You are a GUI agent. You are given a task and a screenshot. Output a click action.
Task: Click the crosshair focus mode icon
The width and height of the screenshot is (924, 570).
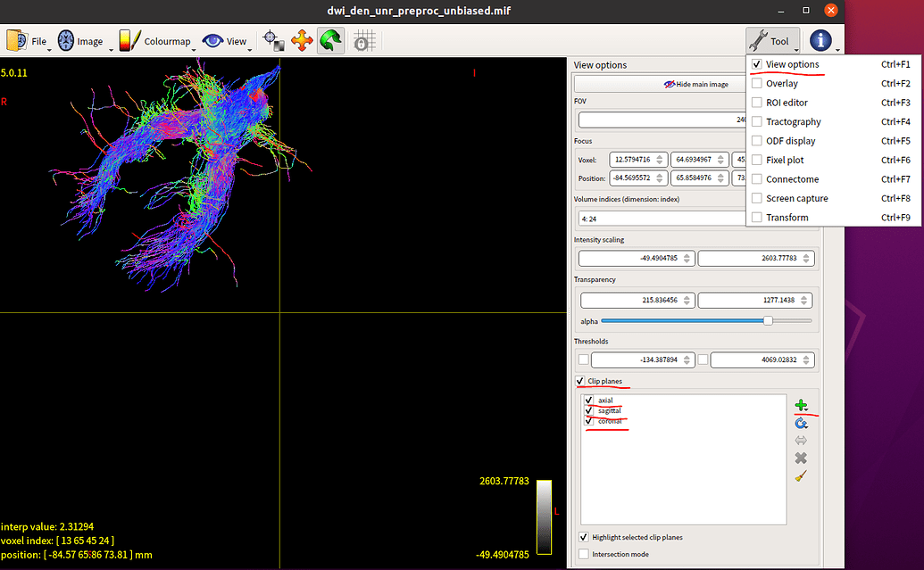click(x=272, y=41)
